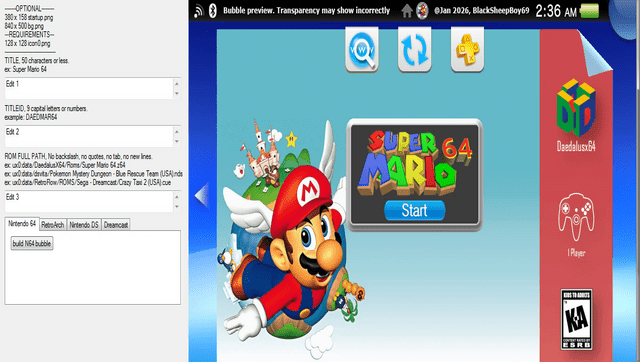The width and height of the screenshot is (640, 362).
Task: Click the home icon in status bar
Action: (407, 11)
